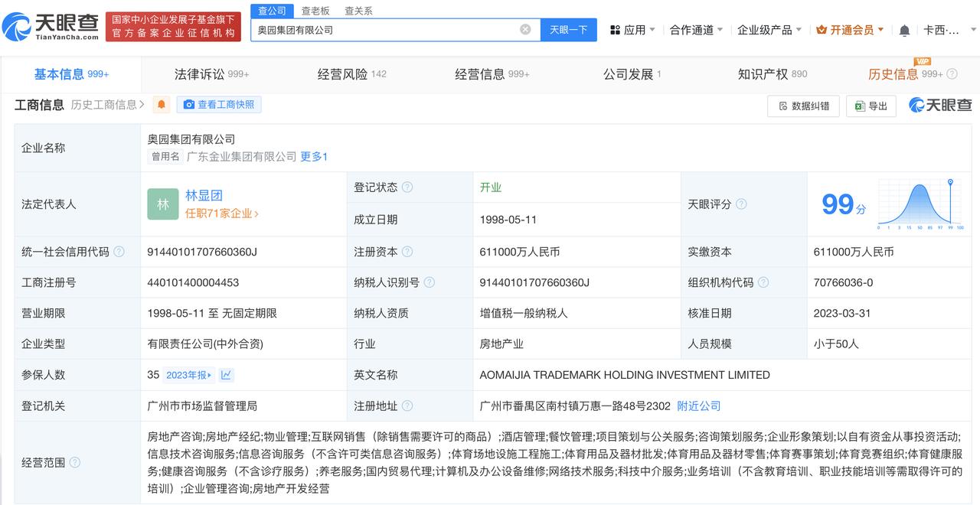Click the orange alert bell beside 历史工商信息
980x505 pixels.
coord(161,105)
